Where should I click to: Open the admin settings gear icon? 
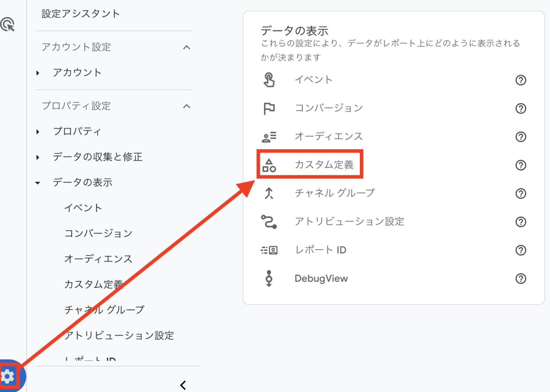[x=8, y=376]
